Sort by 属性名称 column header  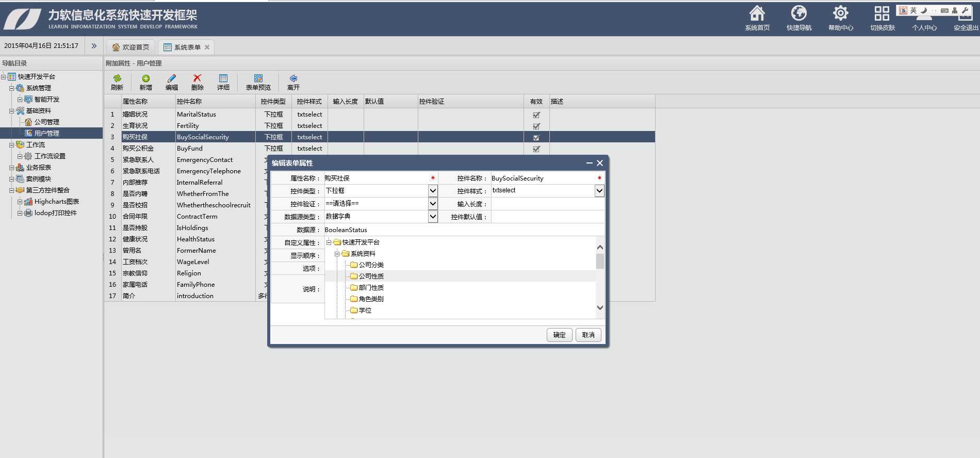(x=148, y=102)
